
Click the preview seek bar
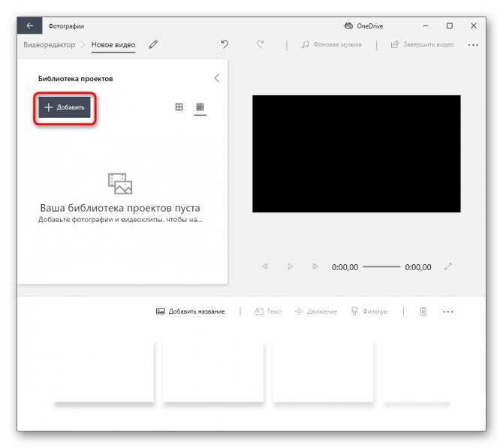(x=381, y=267)
